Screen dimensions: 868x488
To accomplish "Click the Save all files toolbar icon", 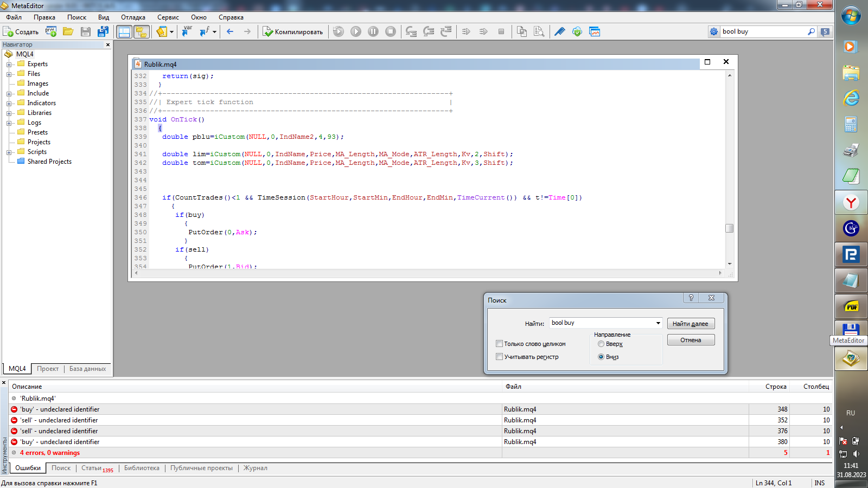I will [x=103, y=32].
